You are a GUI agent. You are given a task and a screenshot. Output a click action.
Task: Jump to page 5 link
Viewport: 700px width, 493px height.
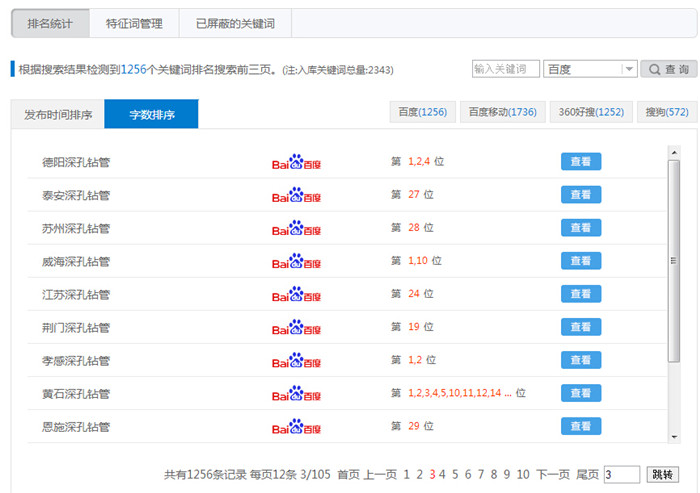coord(455,474)
